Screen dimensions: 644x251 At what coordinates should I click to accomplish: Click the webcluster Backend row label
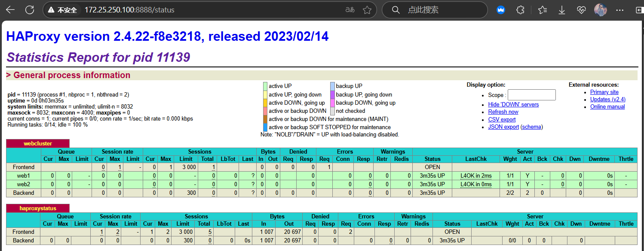click(24, 193)
